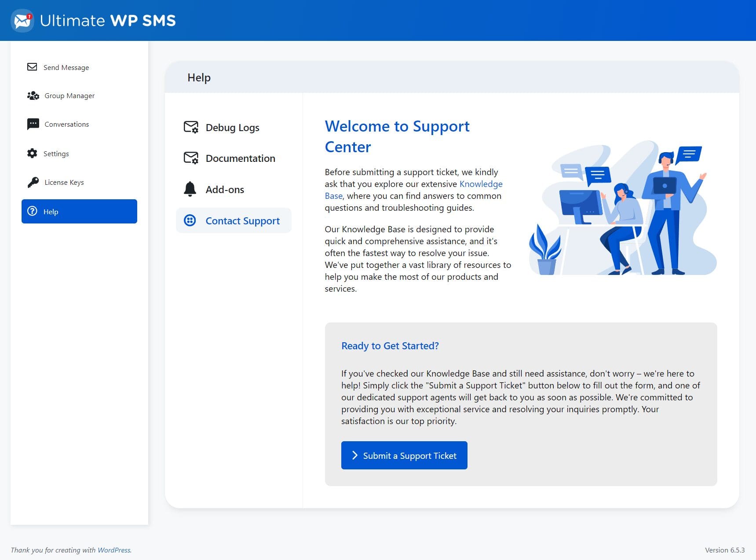
Task: Open the Settings menu item
Action: (79, 154)
